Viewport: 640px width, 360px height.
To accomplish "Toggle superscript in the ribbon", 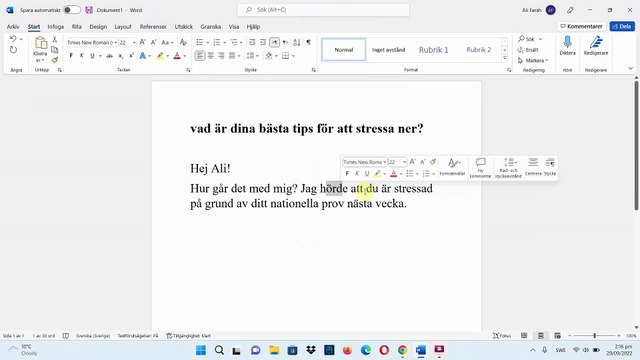I will [x=131, y=56].
